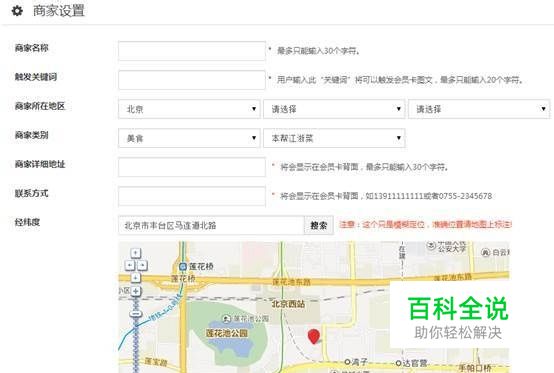Zoom in the map with the plus button
This screenshot has height=373, width=554.
[x=136, y=291]
